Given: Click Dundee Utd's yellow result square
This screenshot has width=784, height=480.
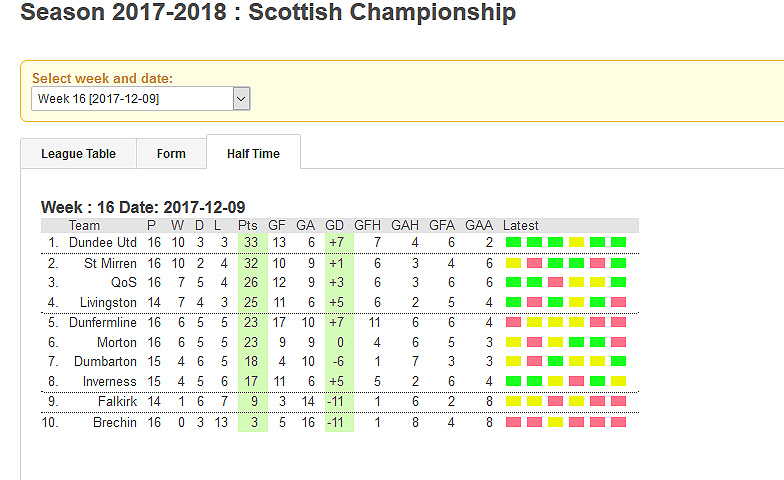Looking at the screenshot, I should pyautogui.click(x=576, y=242).
